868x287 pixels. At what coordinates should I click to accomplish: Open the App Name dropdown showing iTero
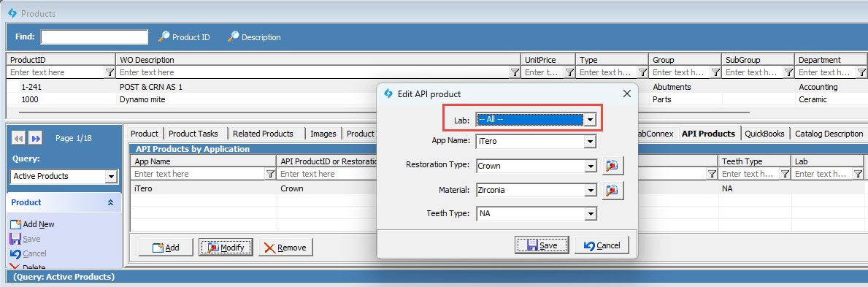pyautogui.click(x=591, y=141)
